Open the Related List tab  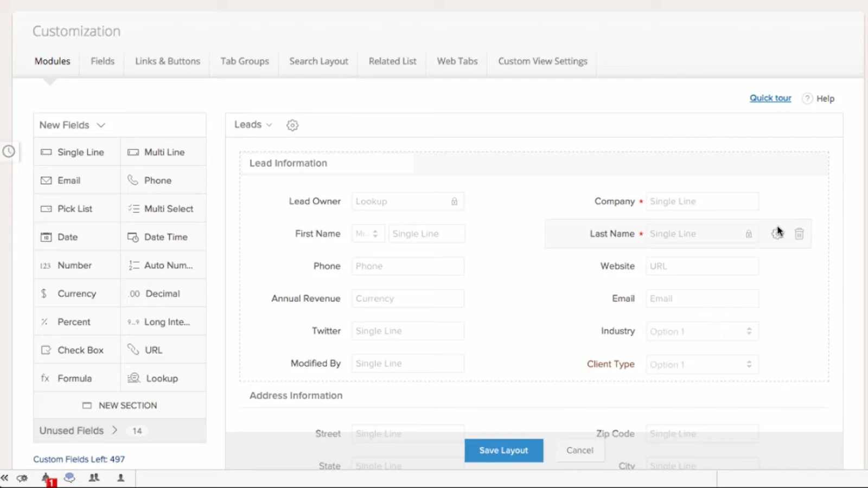coord(392,61)
